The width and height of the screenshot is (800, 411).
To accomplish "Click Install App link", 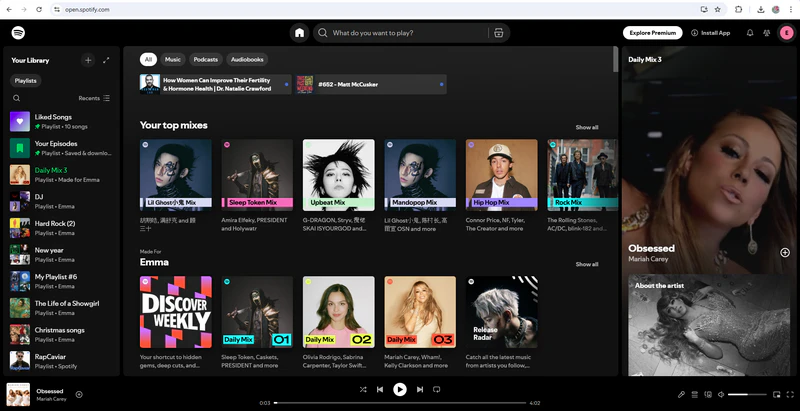I will [711, 33].
